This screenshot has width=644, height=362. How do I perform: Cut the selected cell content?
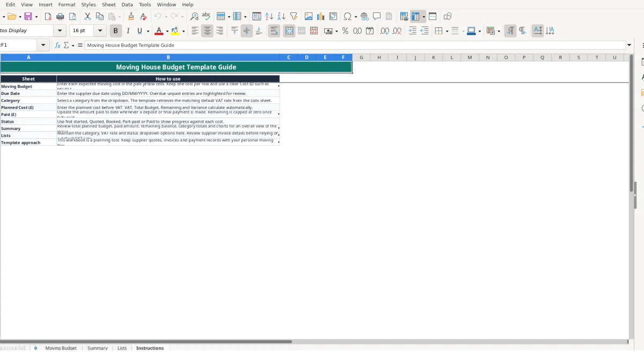point(87,17)
